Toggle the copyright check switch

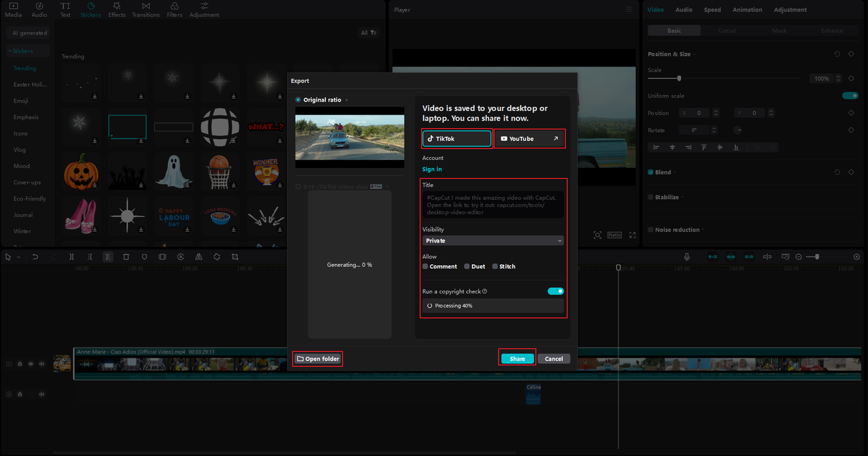(x=555, y=291)
